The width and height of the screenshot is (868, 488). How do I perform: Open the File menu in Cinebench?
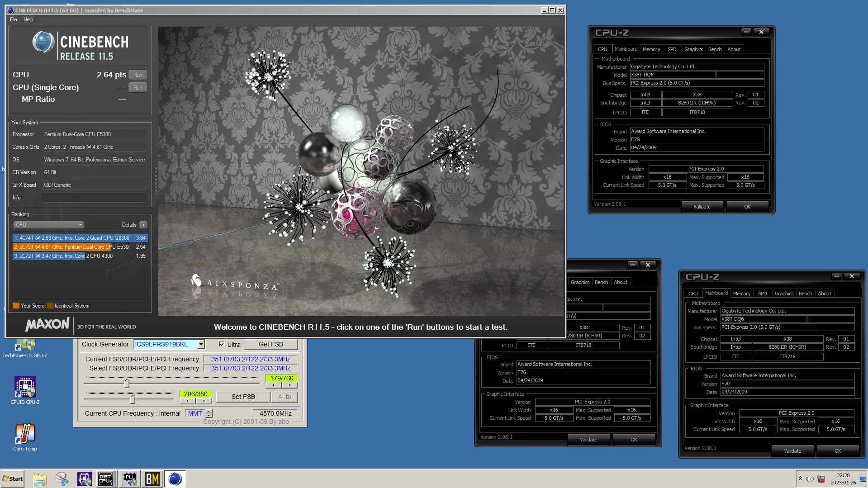[14, 19]
